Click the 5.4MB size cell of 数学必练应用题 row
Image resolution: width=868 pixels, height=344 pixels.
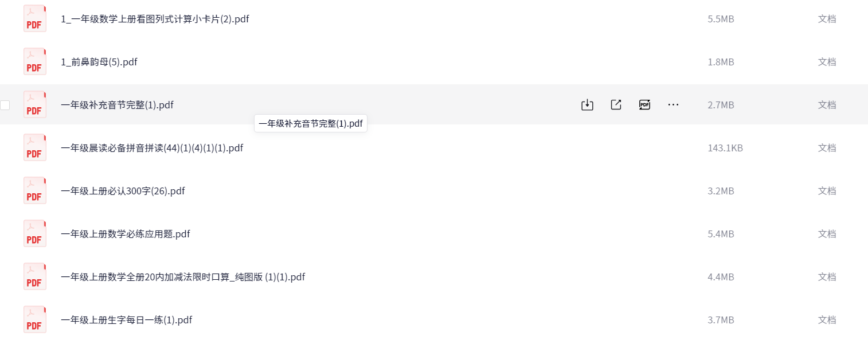pos(721,234)
